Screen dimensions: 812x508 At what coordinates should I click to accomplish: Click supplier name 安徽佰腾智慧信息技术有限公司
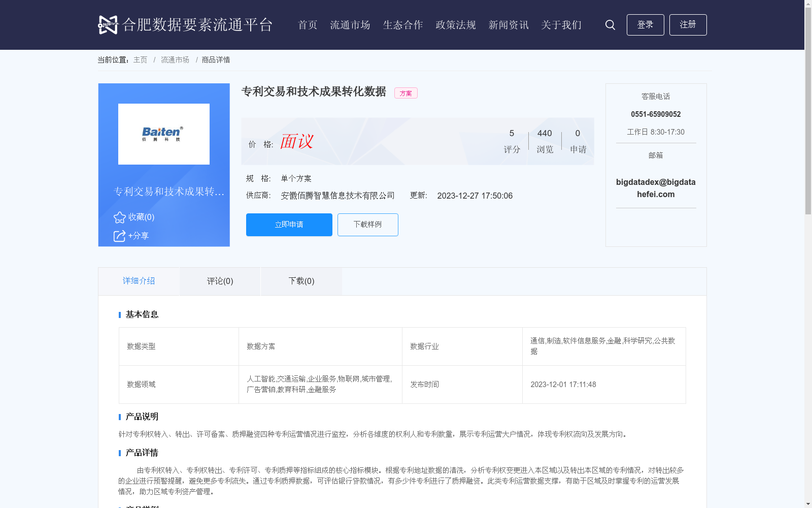point(337,196)
